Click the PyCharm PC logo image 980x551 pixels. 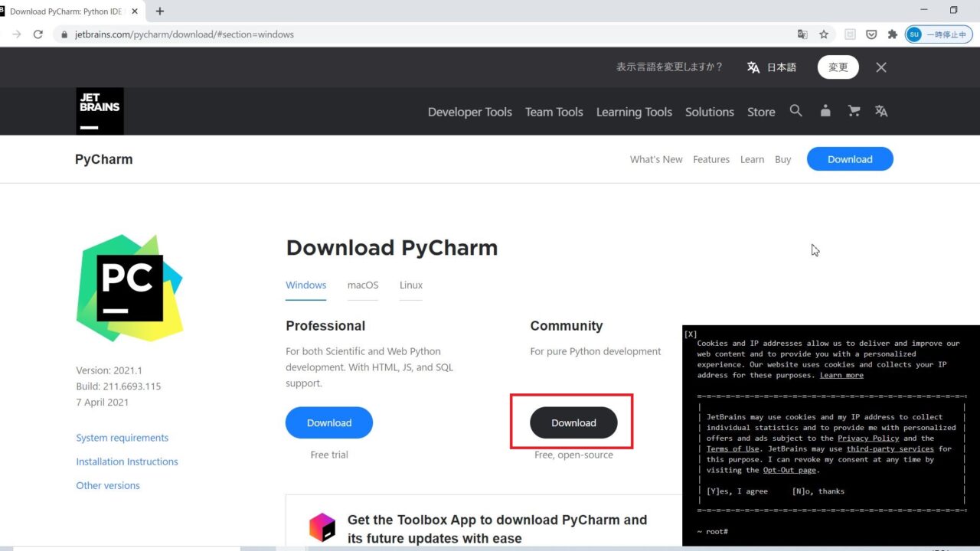[x=129, y=288]
